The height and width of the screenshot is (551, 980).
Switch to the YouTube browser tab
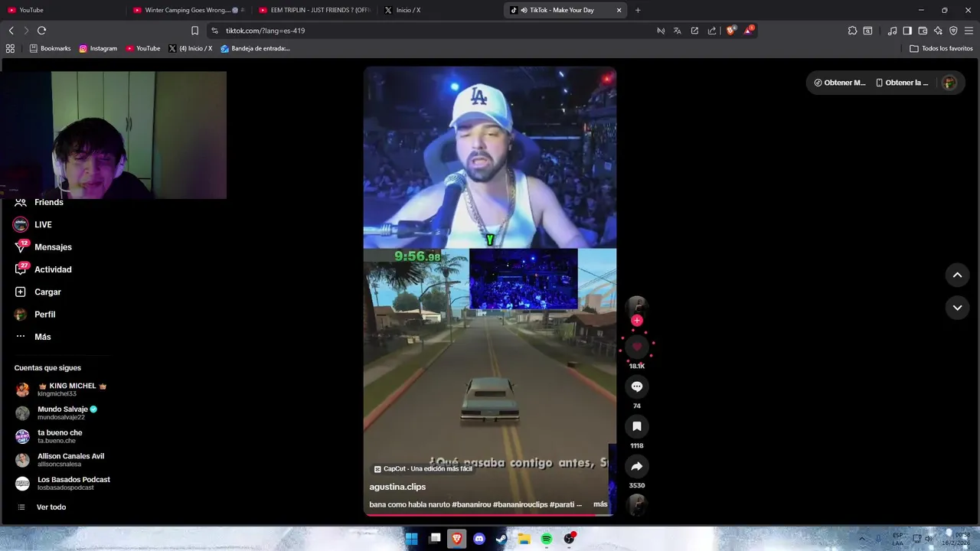click(x=61, y=10)
